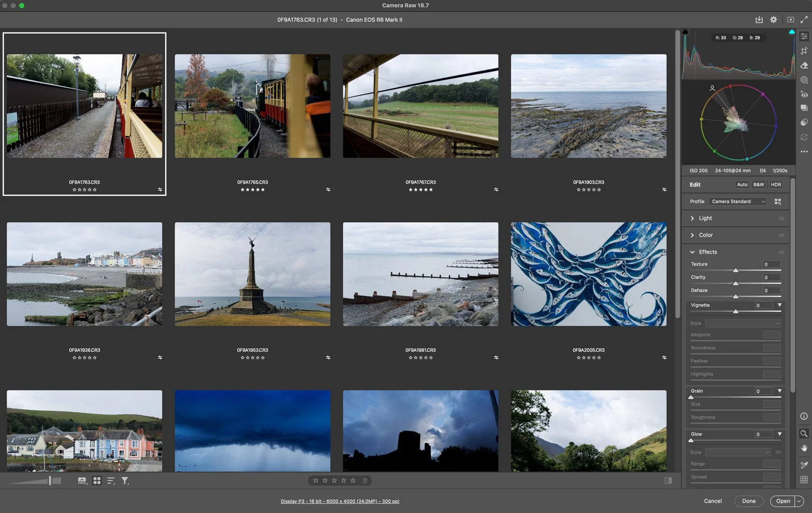Toggle shadow clipping warning on histogram

[x=685, y=32]
